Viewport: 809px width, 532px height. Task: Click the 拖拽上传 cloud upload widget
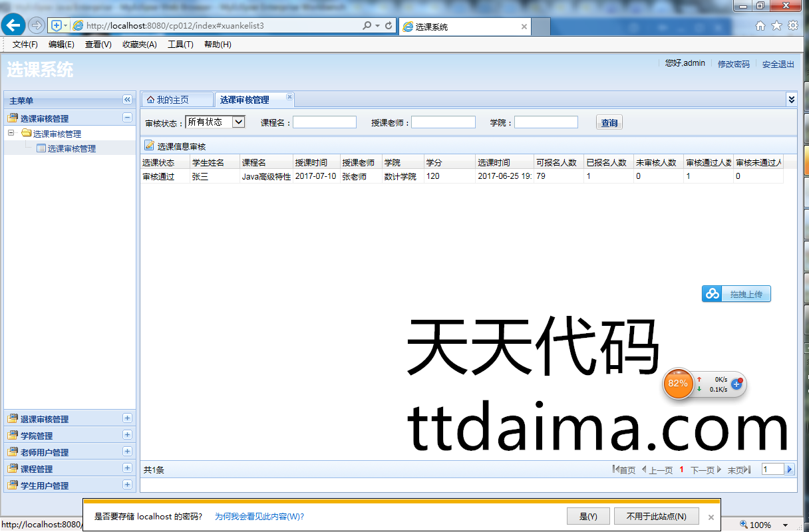click(736, 294)
